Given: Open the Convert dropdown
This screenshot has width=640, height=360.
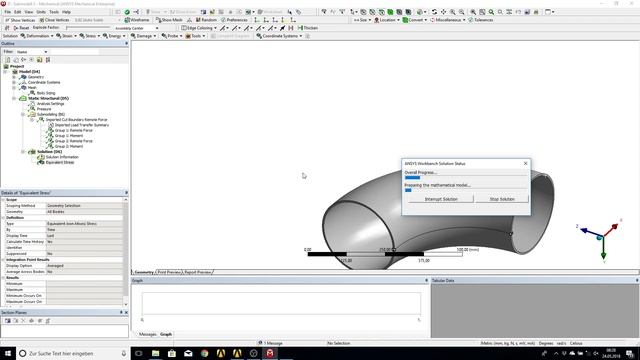Looking at the screenshot, I should click(x=415, y=20).
